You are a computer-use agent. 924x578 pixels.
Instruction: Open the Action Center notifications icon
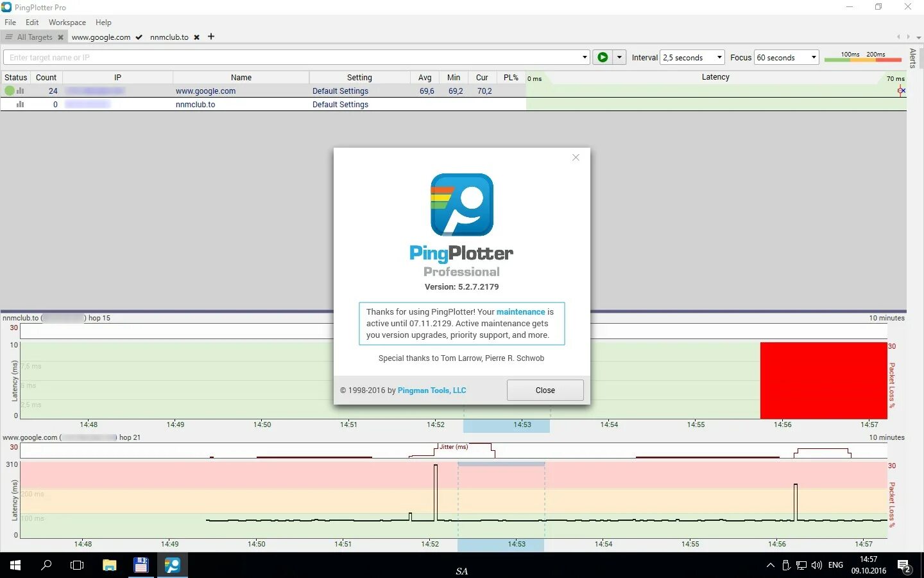click(x=904, y=566)
